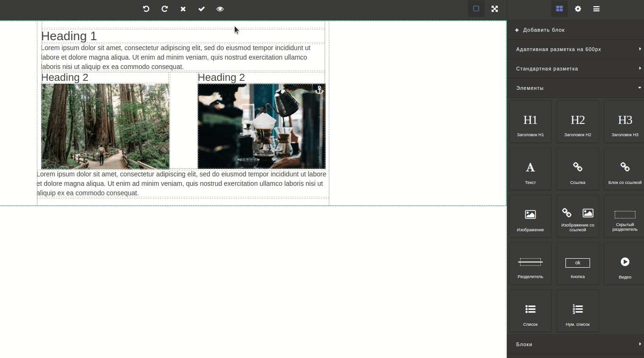Click the right Heading 2 above coffee image
The image size is (644, 358).
[x=221, y=78]
